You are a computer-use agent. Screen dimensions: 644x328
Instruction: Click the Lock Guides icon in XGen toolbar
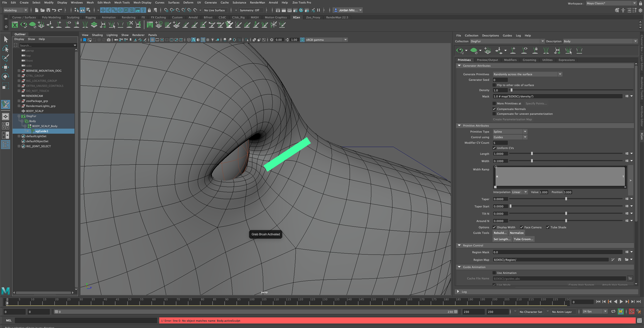[x=535, y=50]
